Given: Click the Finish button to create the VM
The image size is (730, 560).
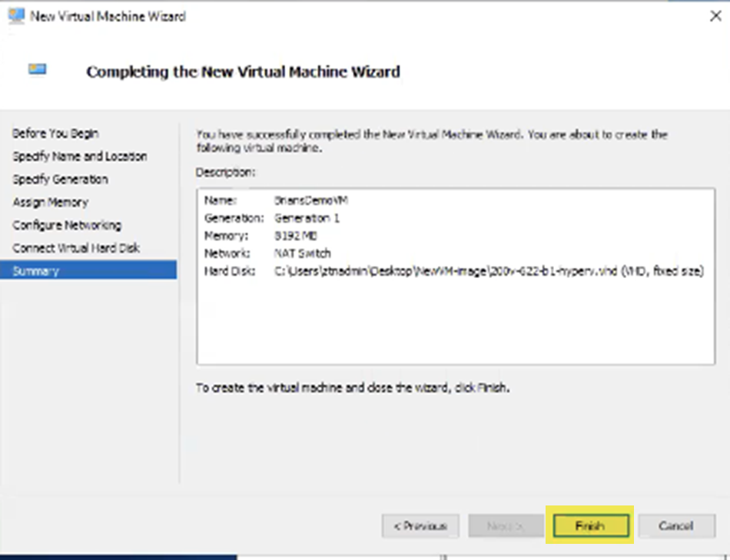Looking at the screenshot, I should pyautogui.click(x=589, y=525).
